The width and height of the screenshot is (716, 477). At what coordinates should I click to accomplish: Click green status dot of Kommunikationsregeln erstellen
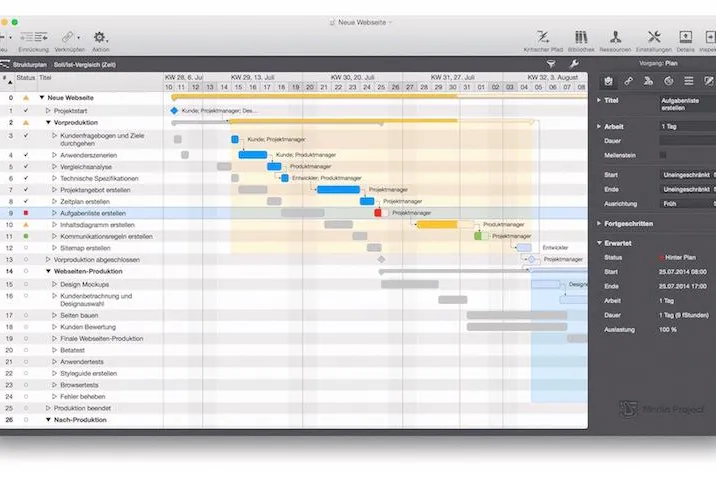26,236
